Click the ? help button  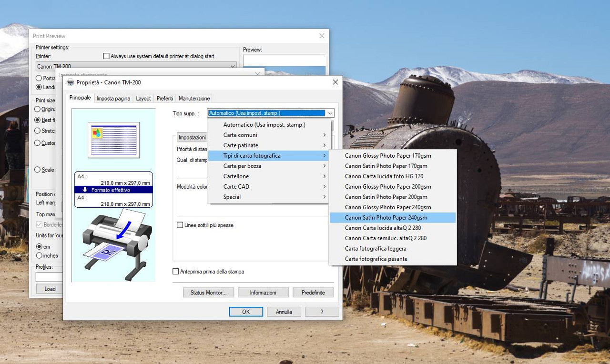pos(322,312)
